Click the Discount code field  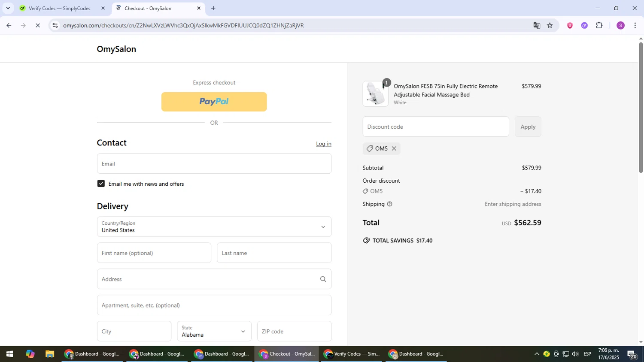click(x=435, y=127)
